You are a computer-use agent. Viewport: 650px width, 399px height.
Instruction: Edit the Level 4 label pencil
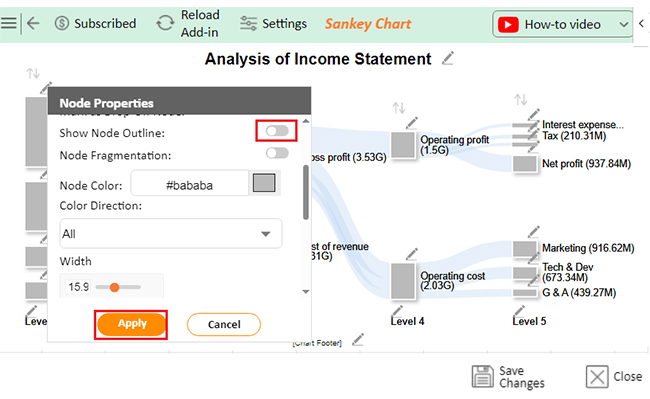(397, 311)
